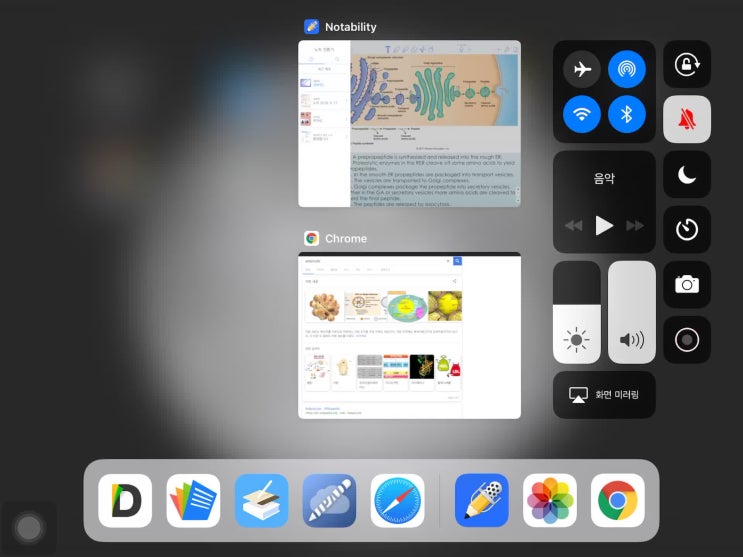743x557 pixels.
Task: Enable Airplane Mode
Action: [582, 69]
